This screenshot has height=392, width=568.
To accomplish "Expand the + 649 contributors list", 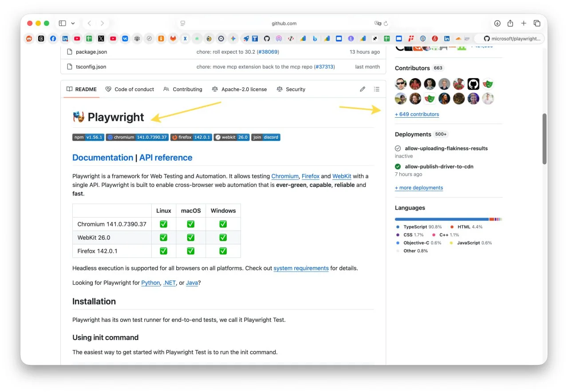I will pyautogui.click(x=417, y=114).
